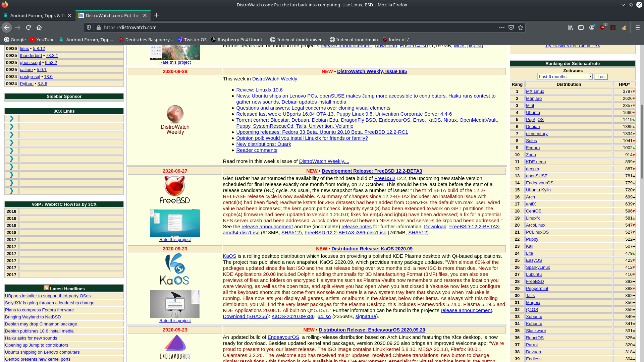Open Distribution Release: KaOS 2020.09 headline

(372, 249)
